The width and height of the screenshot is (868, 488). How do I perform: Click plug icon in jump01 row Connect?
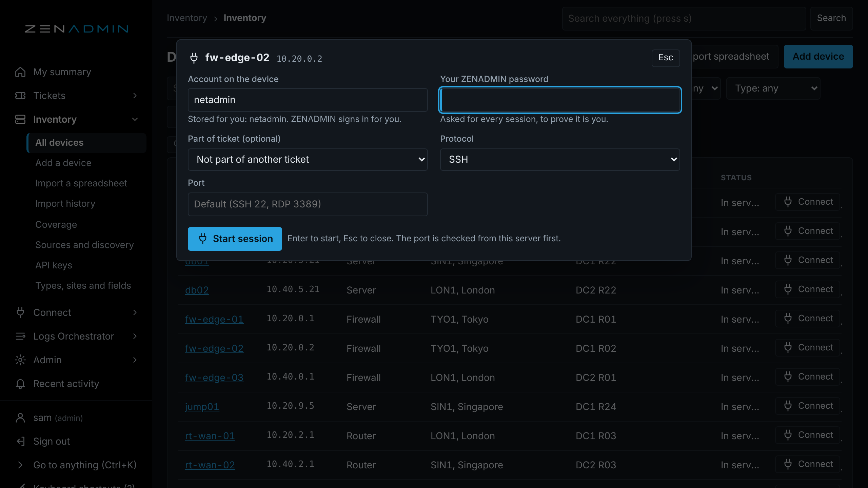[788, 406]
